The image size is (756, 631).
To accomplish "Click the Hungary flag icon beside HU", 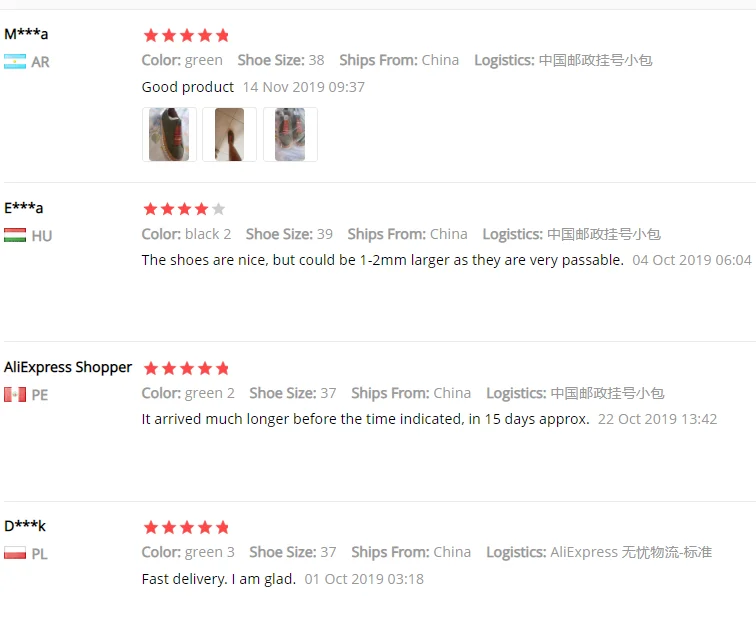I will point(15,235).
